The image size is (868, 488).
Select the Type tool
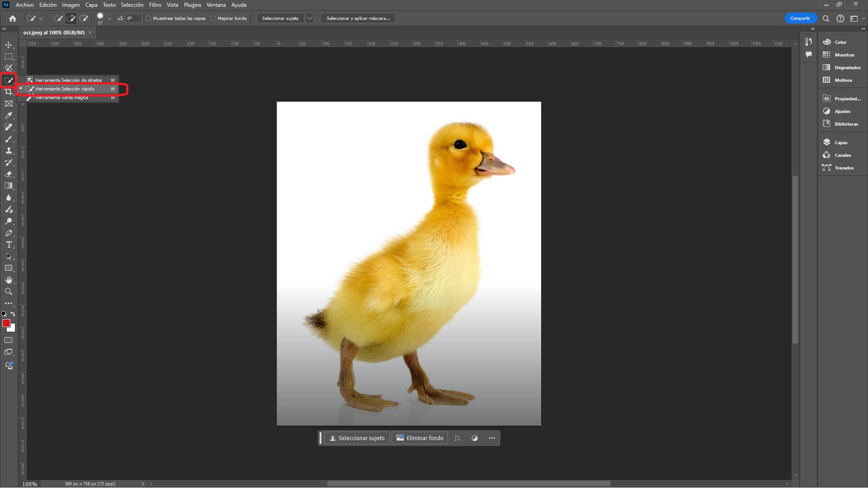click(x=9, y=244)
